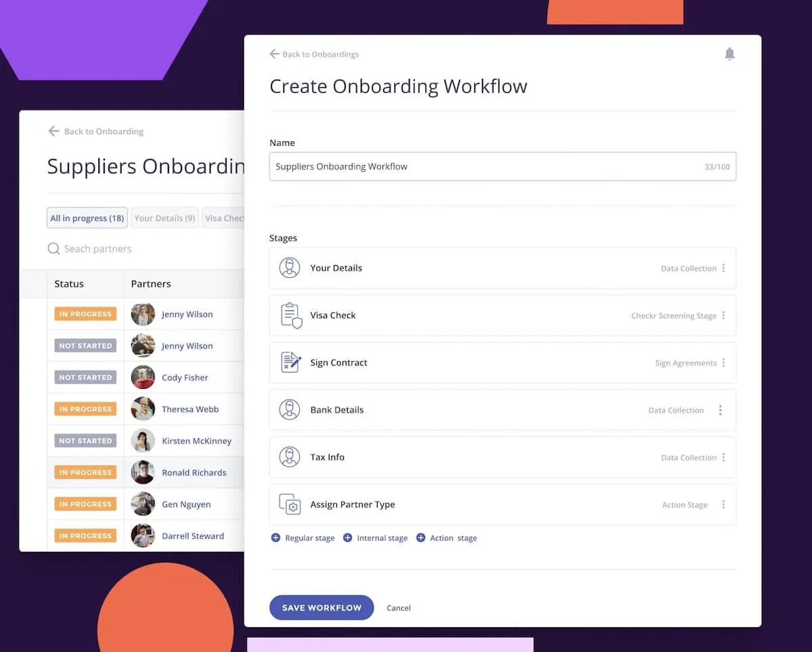Click the Status column header

click(x=69, y=284)
